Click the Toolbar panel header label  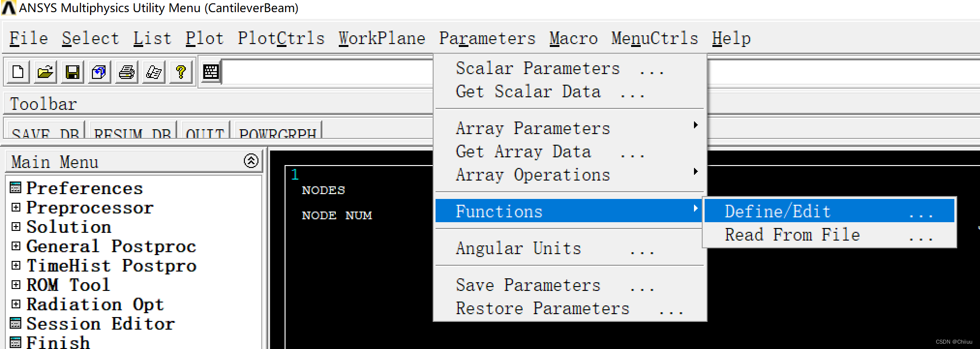[x=44, y=104]
